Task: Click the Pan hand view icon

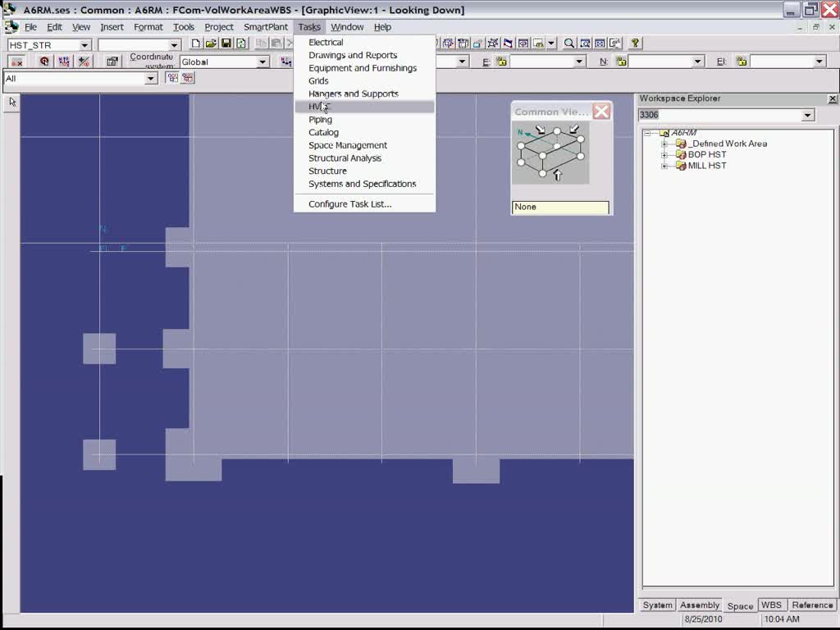Action: coord(615,43)
